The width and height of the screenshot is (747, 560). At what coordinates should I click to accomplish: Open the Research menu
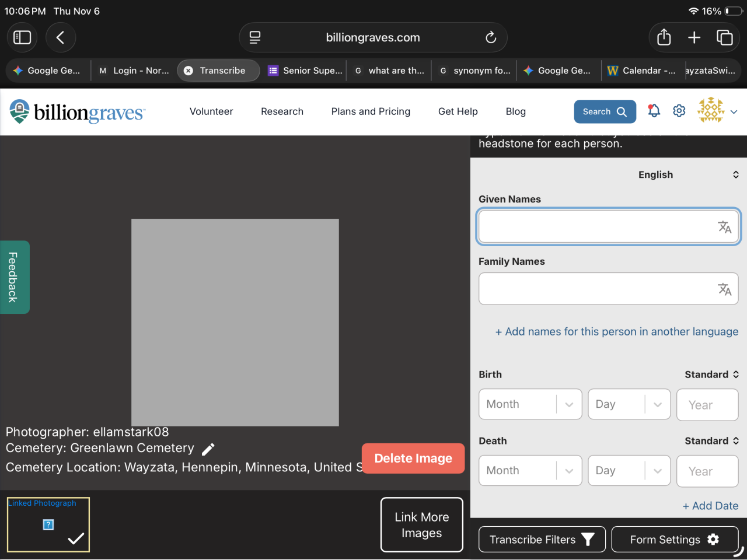(282, 111)
